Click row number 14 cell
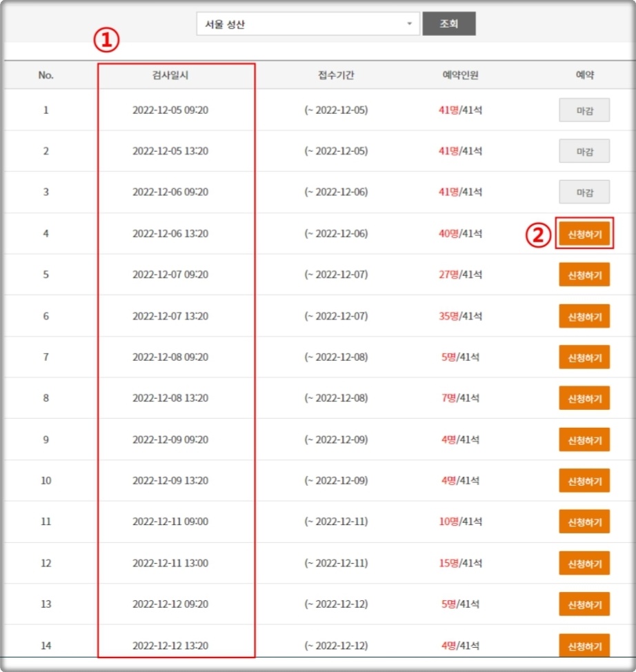Image resolution: width=636 pixels, height=672 pixels. 46,645
